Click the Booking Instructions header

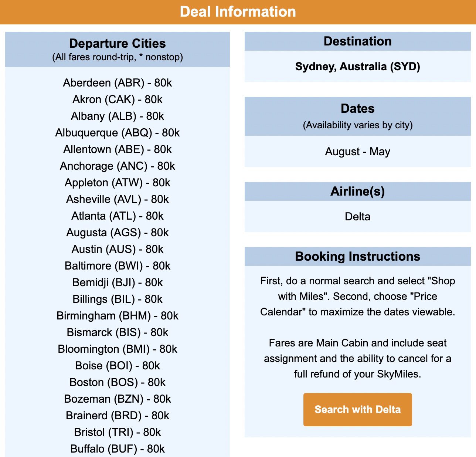tap(357, 256)
